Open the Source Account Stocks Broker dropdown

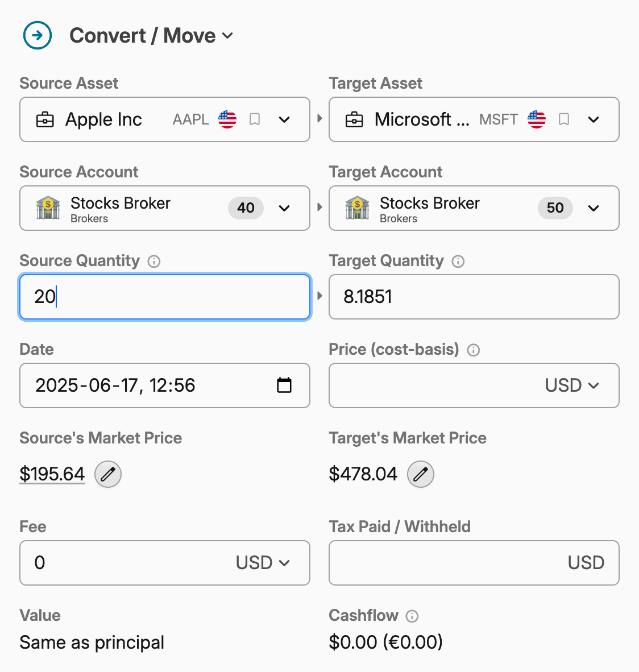164,208
